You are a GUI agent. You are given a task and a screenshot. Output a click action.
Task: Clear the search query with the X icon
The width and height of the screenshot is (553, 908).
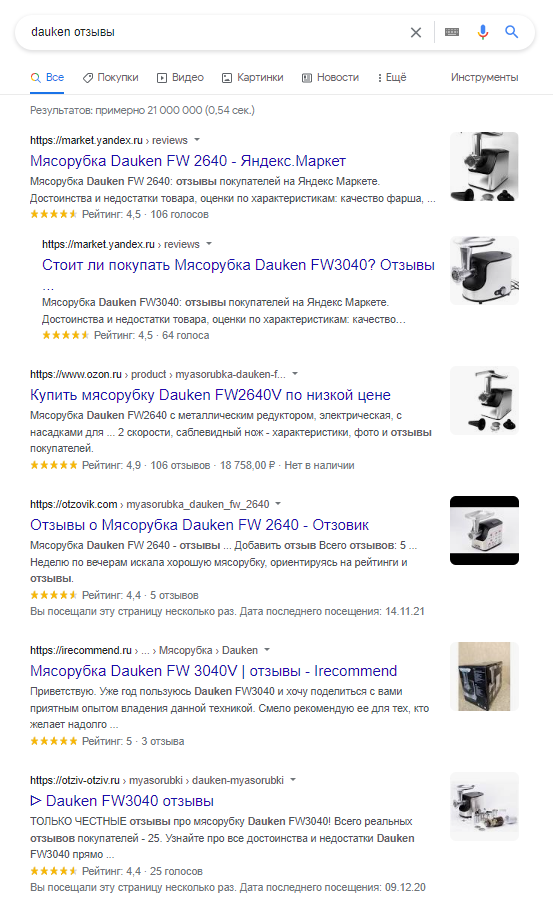coord(416,32)
